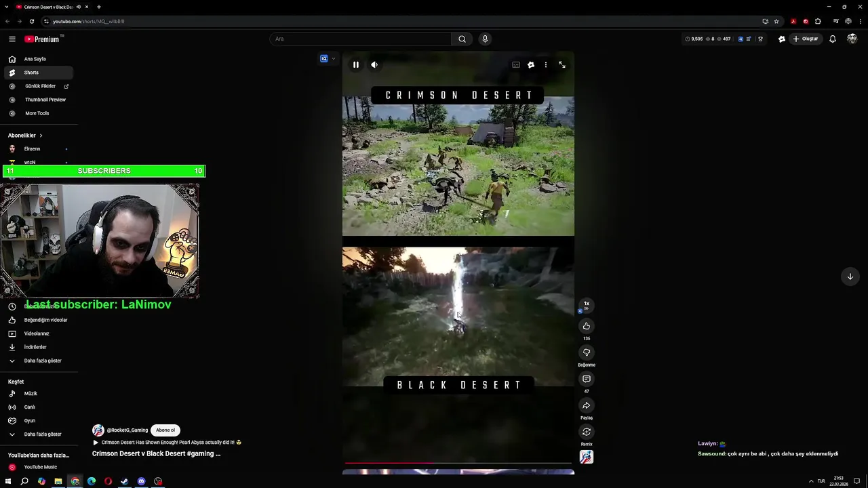Start voice search with the microphone
The width and height of the screenshot is (868, 488).
point(485,39)
